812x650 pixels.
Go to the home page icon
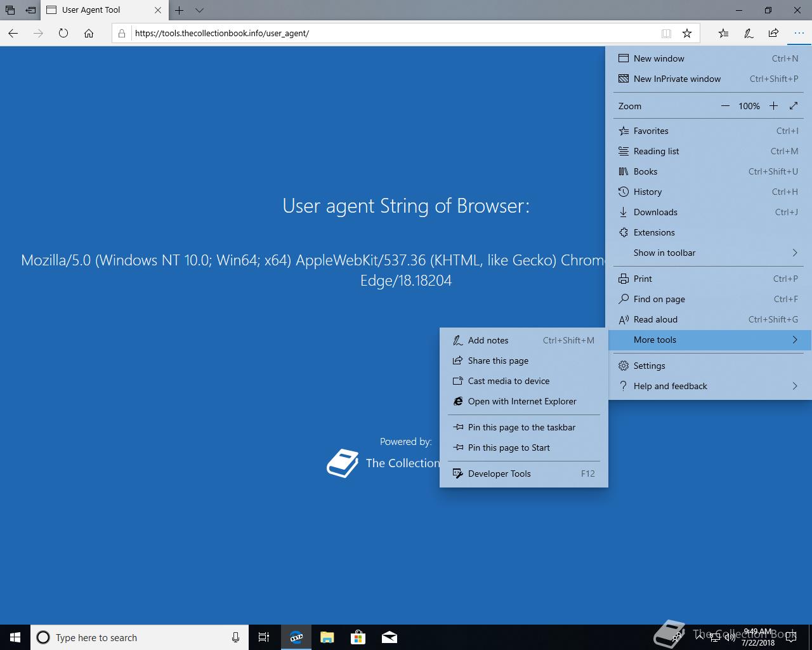(x=89, y=33)
